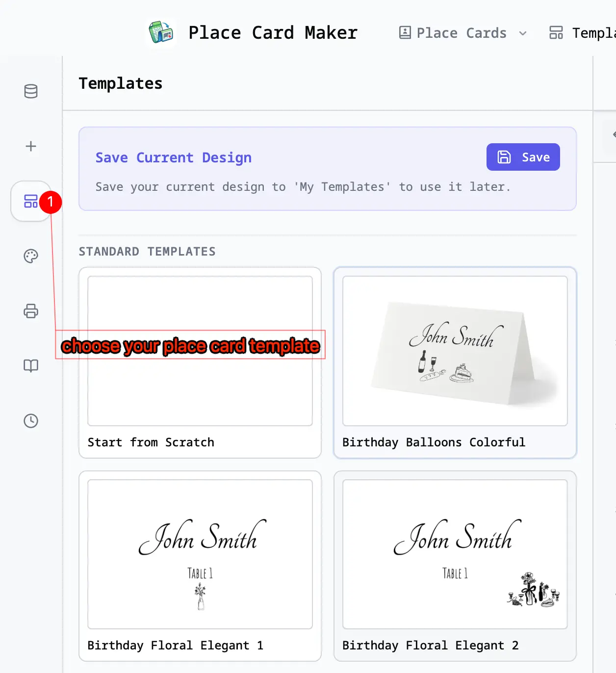Image resolution: width=616 pixels, height=673 pixels.
Task: Open the guide book panel in sidebar
Action: [31, 365]
